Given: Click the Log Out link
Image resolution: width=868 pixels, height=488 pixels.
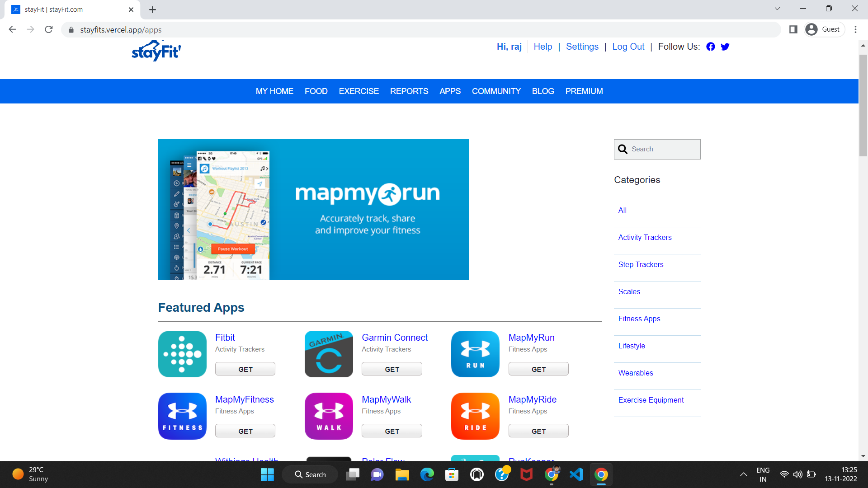Looking at the screenshot, I should point(628,47).
